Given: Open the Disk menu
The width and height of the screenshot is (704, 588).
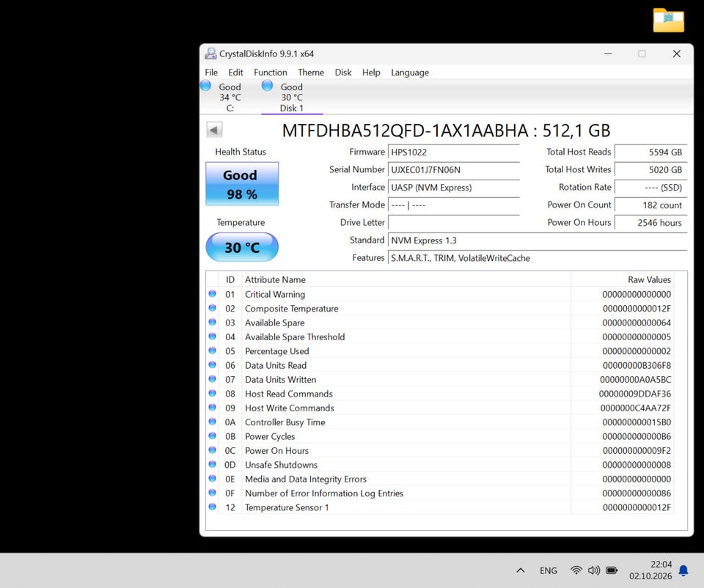Looking at the screenshot, I should coord(343,73).
